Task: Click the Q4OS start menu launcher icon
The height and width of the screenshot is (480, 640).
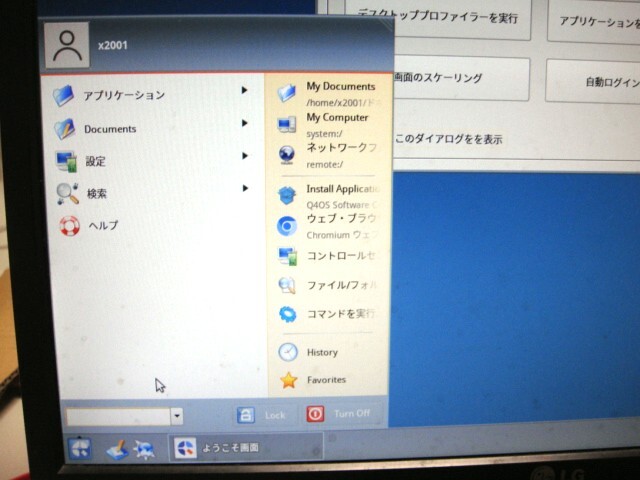Action: click(80, 448)
